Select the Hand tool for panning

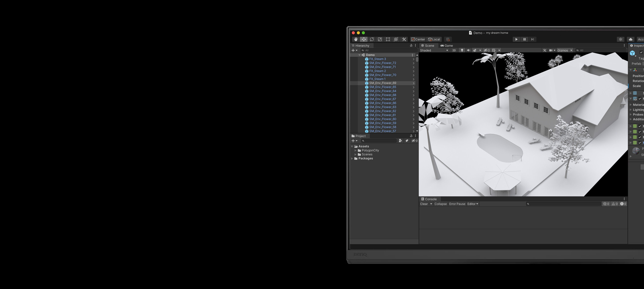(x=356, y=39)
